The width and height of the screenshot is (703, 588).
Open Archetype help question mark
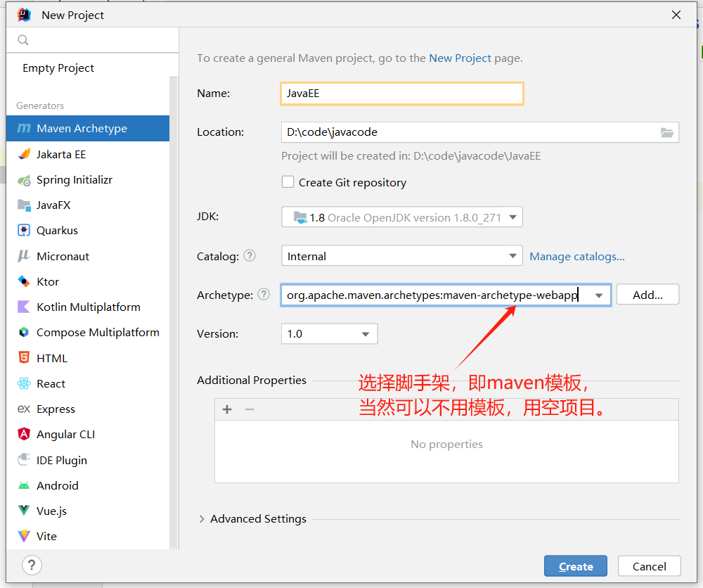click(x=264, y=294)
